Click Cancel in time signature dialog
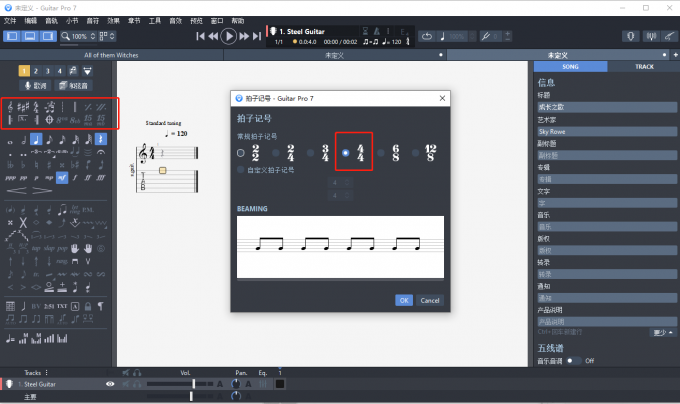680x404 pixels. pyautogui.click(x=430, y=300)
